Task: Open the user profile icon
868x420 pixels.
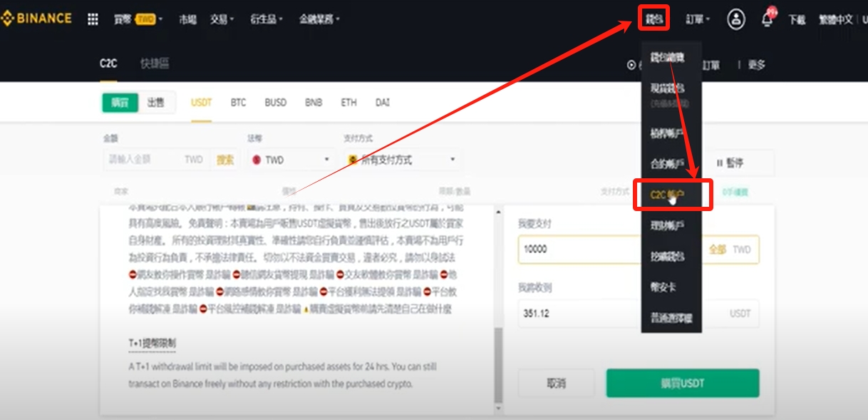Action: point(736,19)
